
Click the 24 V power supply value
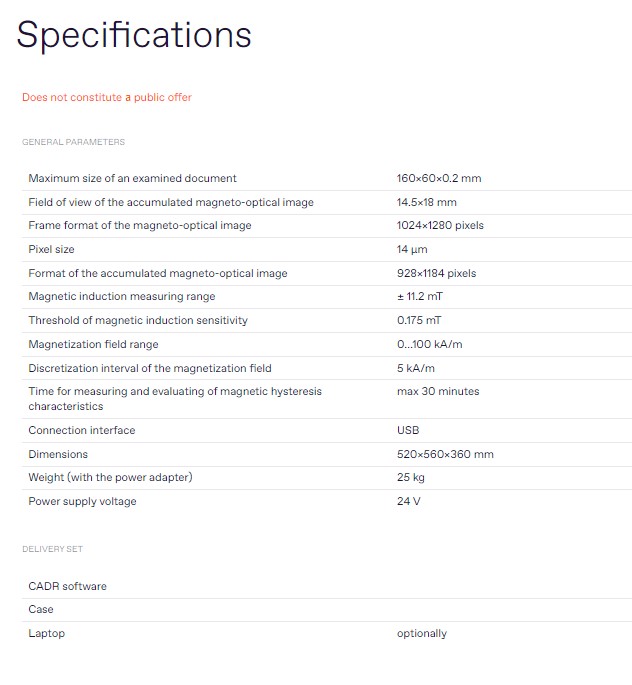pos(408,501)
